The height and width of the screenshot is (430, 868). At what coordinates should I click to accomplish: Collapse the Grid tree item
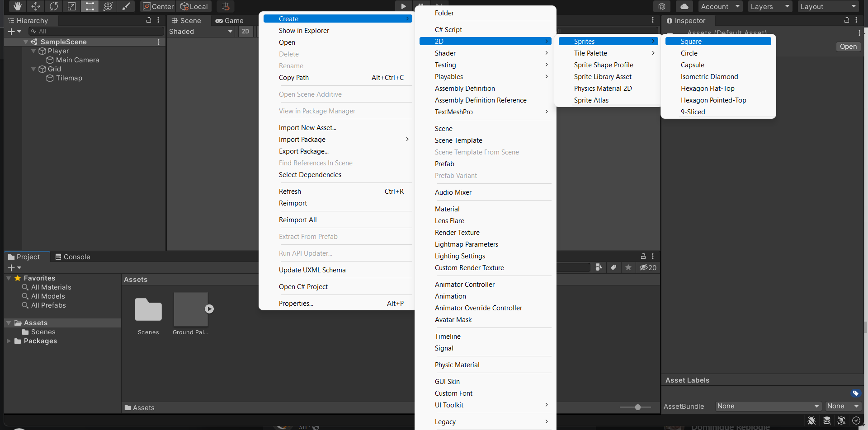[x=33, y=69]
